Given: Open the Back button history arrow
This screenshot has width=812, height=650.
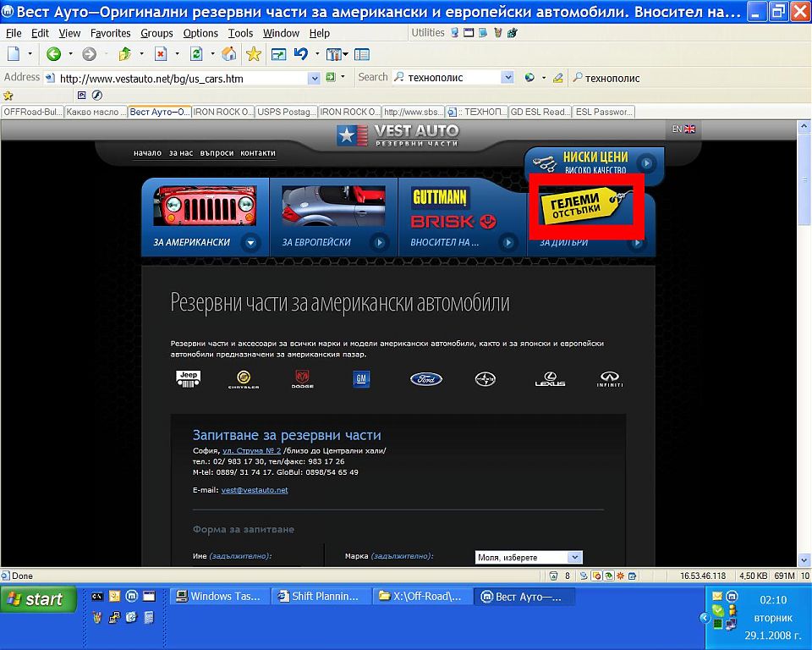Looking at the screenshot, I should pos(70,54).
